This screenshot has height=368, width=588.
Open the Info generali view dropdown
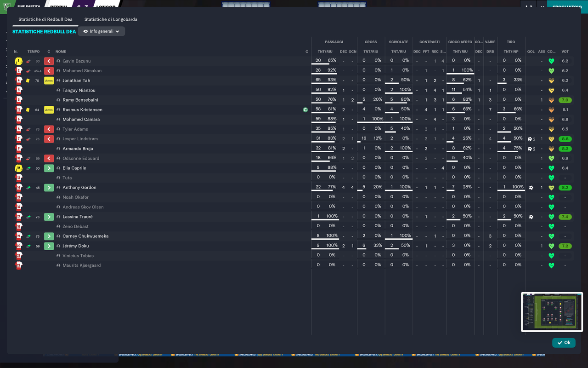pos(102,31)
